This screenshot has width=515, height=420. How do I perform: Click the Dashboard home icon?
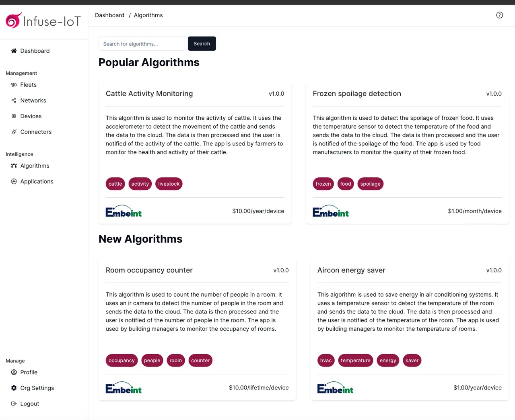click(14, 51)
